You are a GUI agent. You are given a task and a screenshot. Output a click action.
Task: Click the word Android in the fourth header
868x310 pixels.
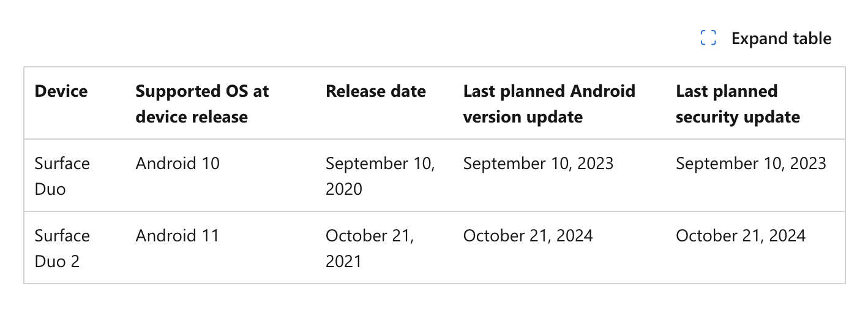[603, 91]
